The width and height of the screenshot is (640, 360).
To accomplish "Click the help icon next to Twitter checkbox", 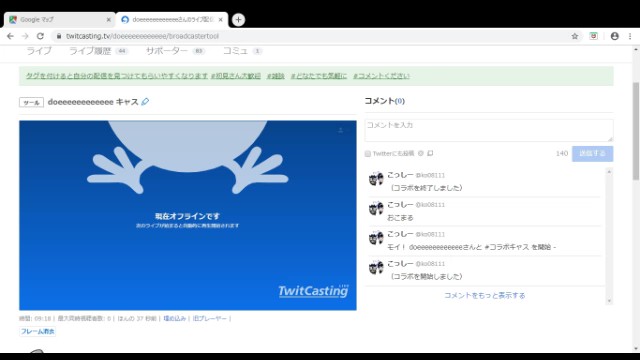I will coord(420,153).
